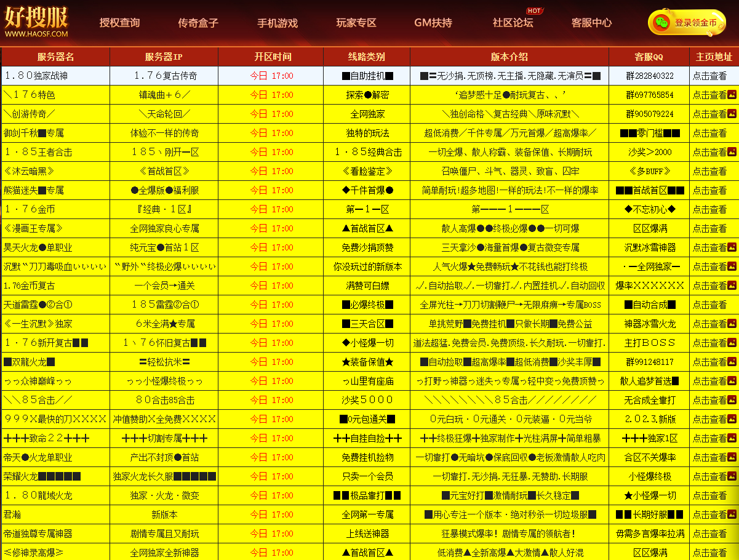Click 点击查看 for 1.80独家战神 server
This screenshot has width=739, height=560.
(709, 76)
